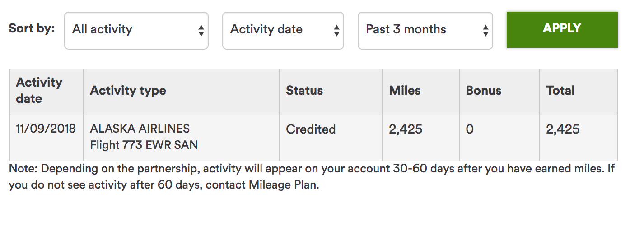
Task: Click the word Note below the table
Action: click(x=23, y=169)
